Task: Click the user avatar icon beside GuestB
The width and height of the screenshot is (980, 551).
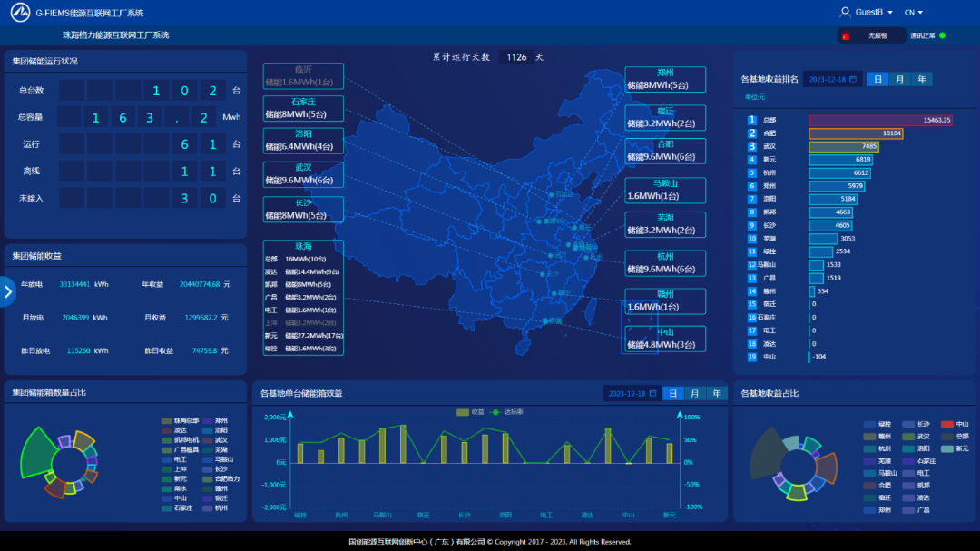Action: coord(846,12)
